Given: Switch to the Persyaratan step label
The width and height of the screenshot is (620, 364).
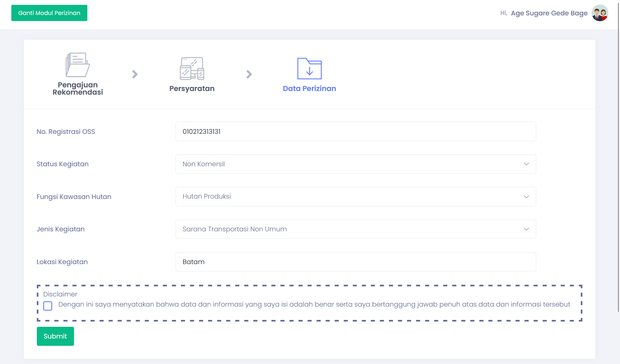Looking at the screenshot, I should pos(192,89).
